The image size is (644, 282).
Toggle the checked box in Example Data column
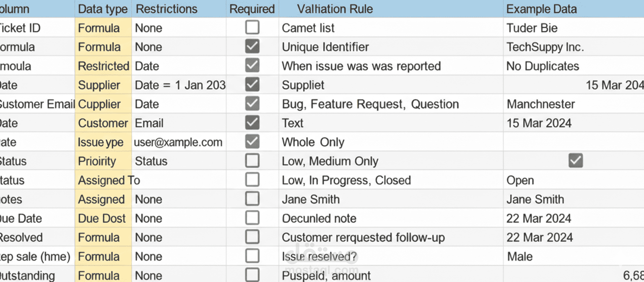(576, 161)
